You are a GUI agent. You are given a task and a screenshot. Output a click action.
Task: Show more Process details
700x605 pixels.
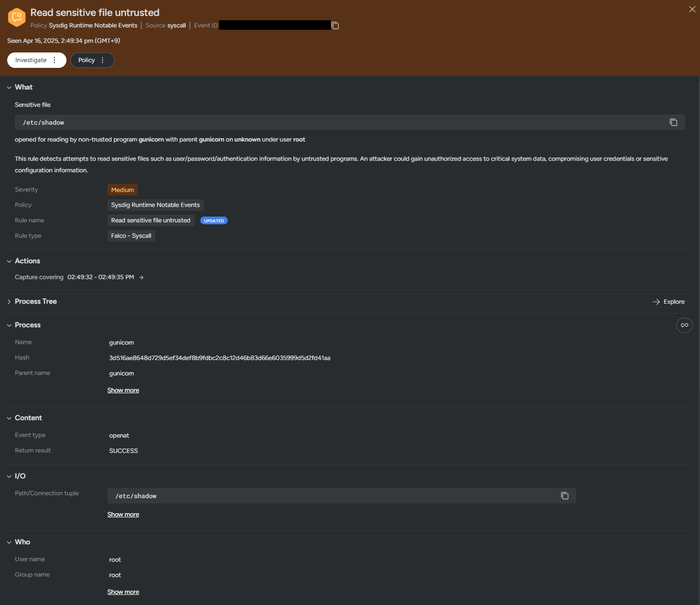point(123,390)
